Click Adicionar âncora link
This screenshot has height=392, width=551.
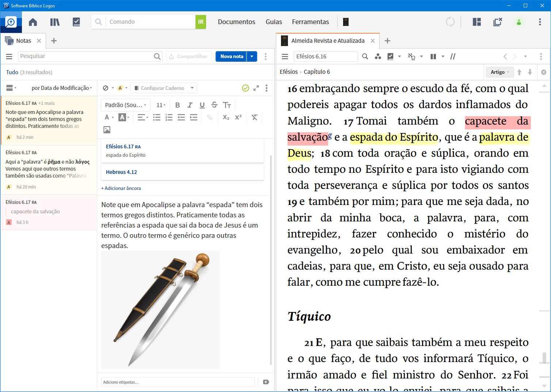tap(121, 188)
